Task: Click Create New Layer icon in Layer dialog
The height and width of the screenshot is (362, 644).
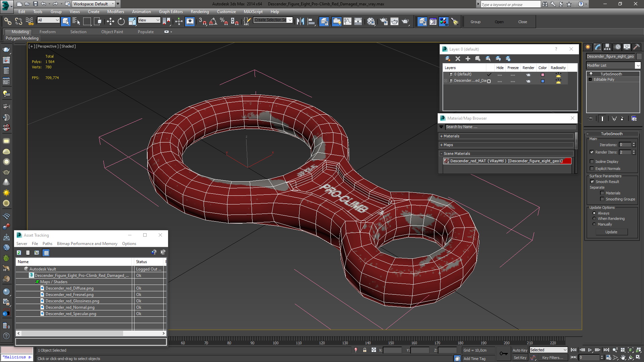Action: pos(447,59)
